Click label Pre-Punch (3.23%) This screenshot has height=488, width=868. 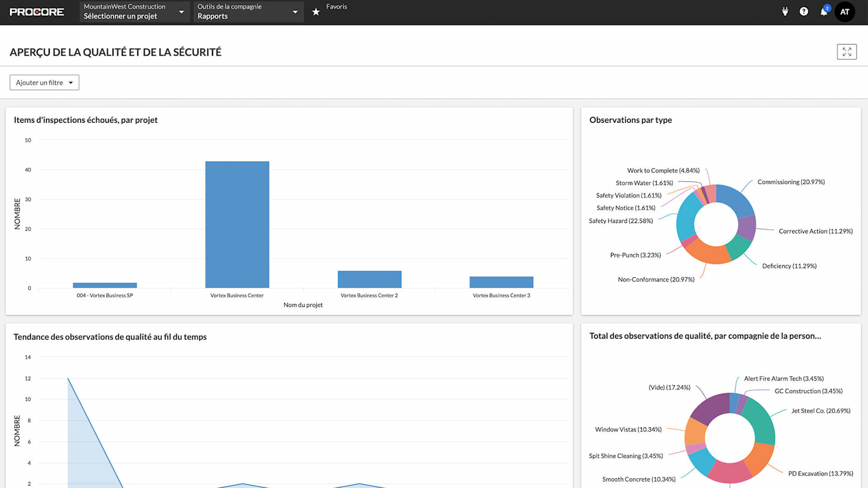pyautogui.click(x=635, y=255)
